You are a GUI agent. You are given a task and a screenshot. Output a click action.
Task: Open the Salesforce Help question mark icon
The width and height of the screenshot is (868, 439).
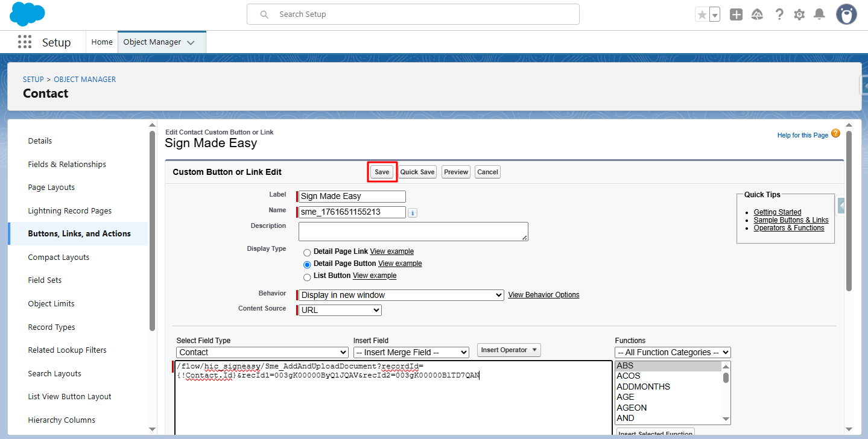[x=779, y=14]
